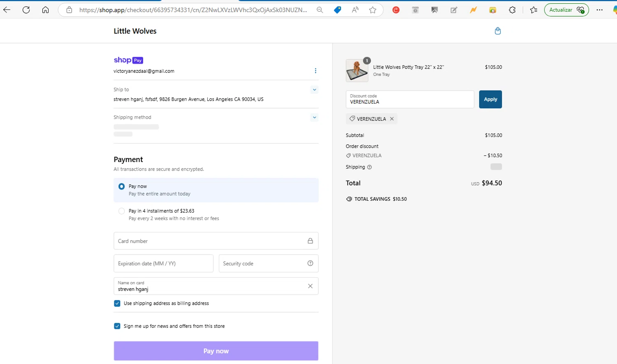Open the Little Wolves store link

[x=135, y=31]
